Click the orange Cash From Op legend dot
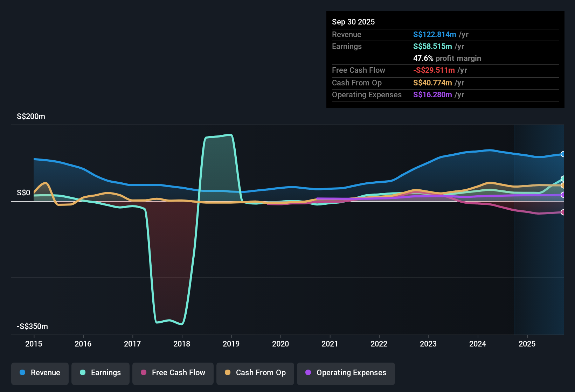Screen dimensions: 575x392 [x=228, y=373]
